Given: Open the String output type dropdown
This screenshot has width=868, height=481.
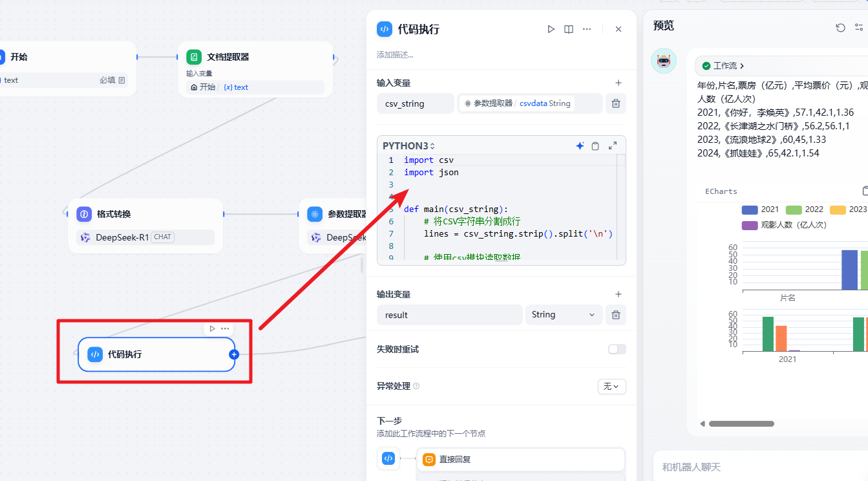Looking at the screenshot, I should point(563,315).
